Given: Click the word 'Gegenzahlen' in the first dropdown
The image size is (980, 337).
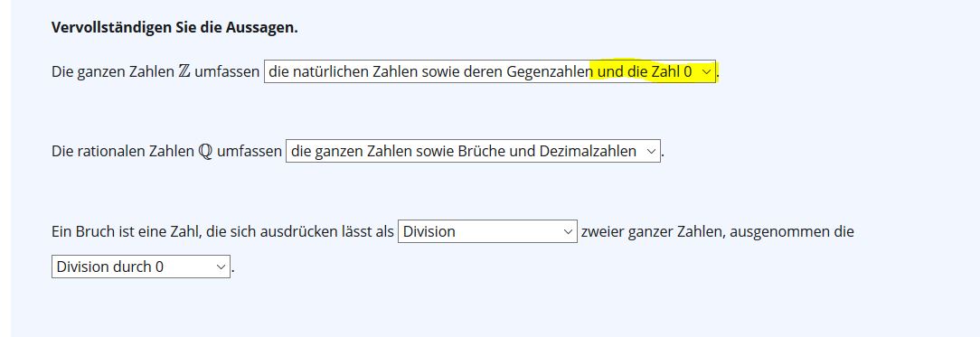Looking at the screenshot, I should pos(550,72).
